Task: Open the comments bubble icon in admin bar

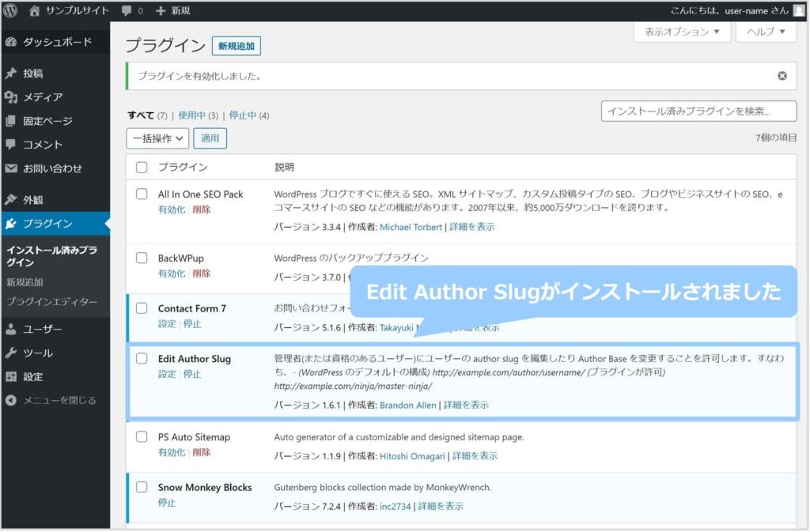Action: pos(127,11)
